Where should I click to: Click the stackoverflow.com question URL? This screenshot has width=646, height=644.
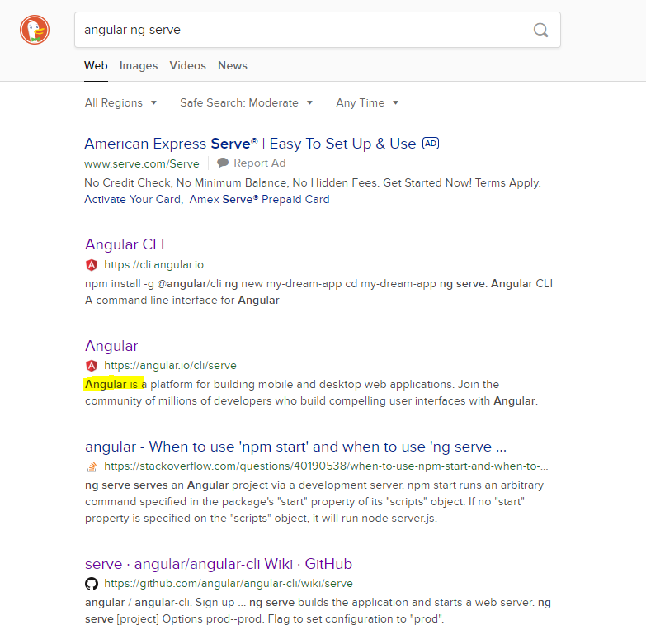(x=326, y=466)
